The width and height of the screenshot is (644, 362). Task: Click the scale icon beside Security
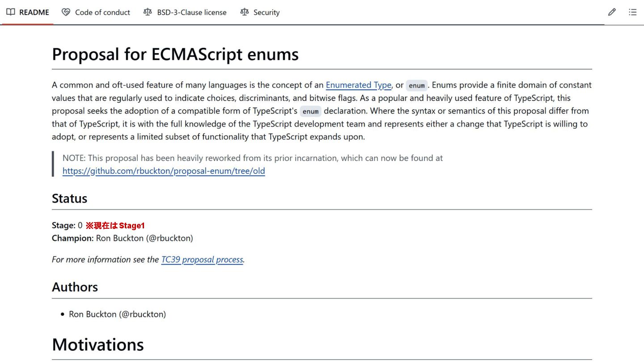coord(244,12)
